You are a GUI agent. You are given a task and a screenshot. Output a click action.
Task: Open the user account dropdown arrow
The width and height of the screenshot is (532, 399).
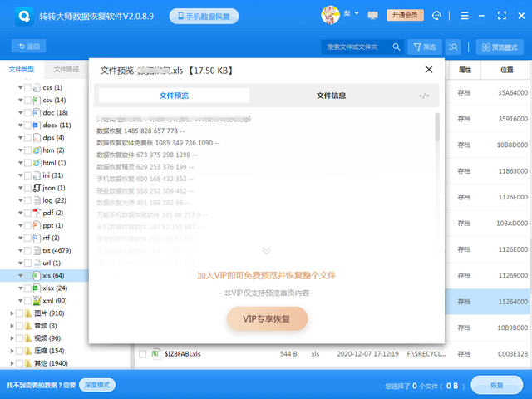357,13
